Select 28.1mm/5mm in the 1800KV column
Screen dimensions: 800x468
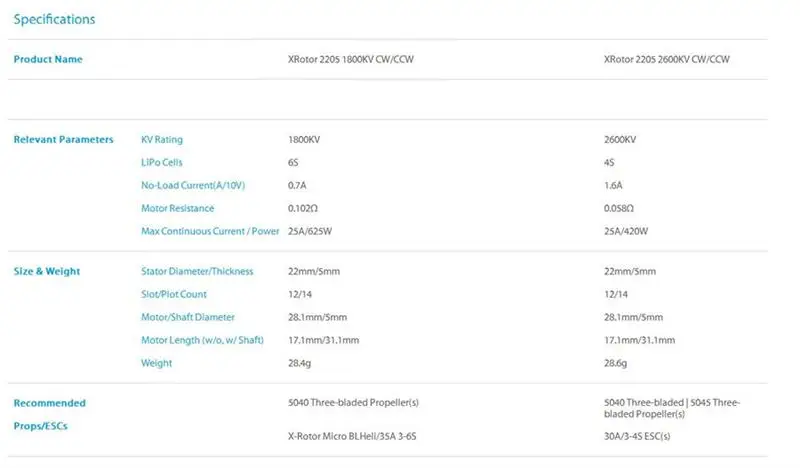coord(317,317)
